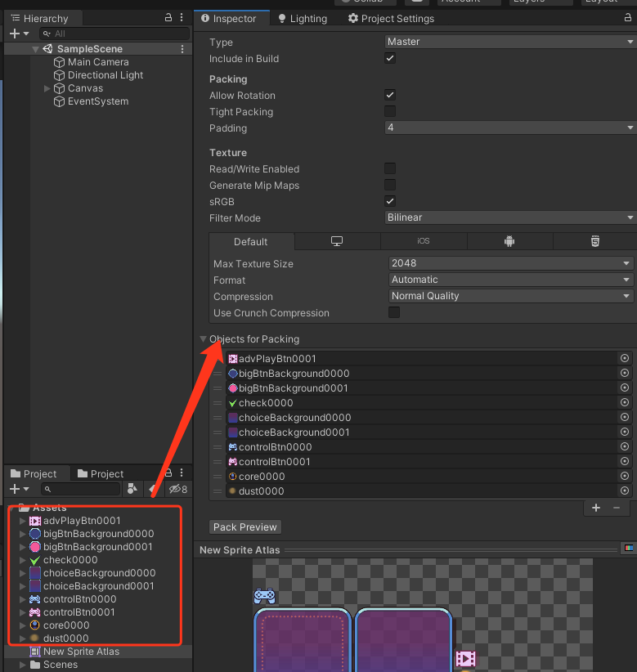Focus the Project panel search field

(81, 489)
